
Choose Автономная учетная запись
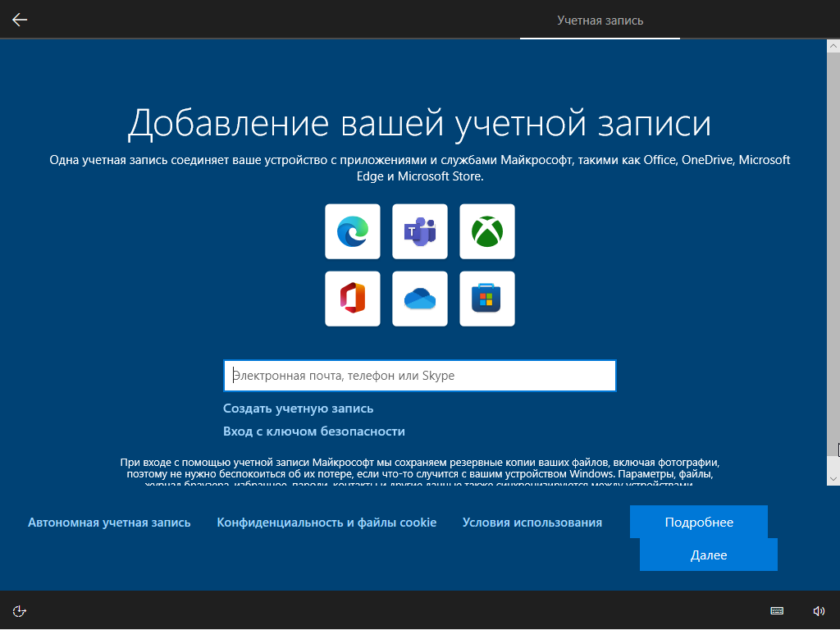coord(109,523)
